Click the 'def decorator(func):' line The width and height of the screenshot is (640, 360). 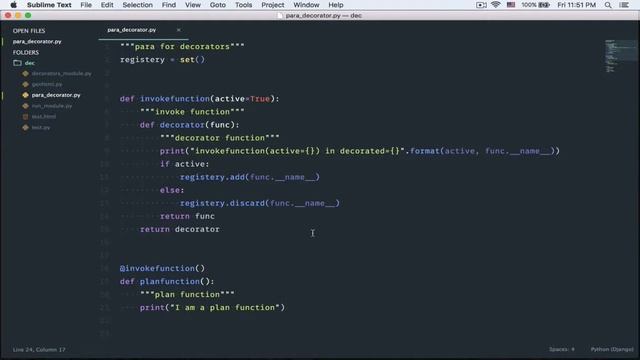189,125
